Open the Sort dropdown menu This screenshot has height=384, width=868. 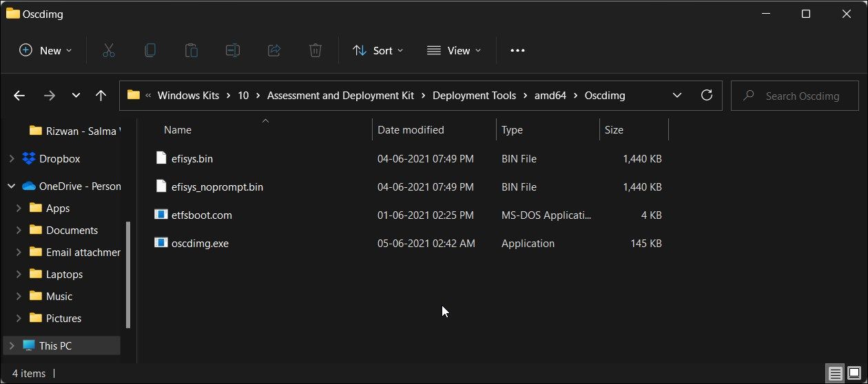point(378,50)
